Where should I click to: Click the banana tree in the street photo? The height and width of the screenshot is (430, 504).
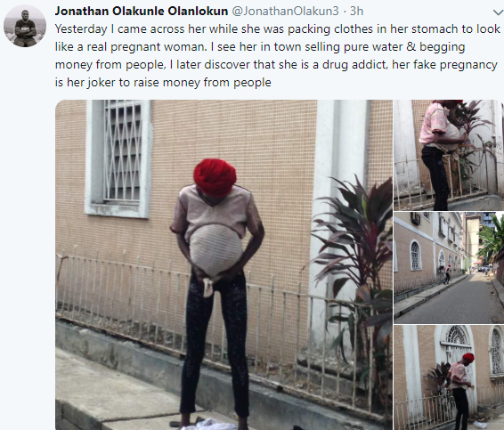pos(491,238)
